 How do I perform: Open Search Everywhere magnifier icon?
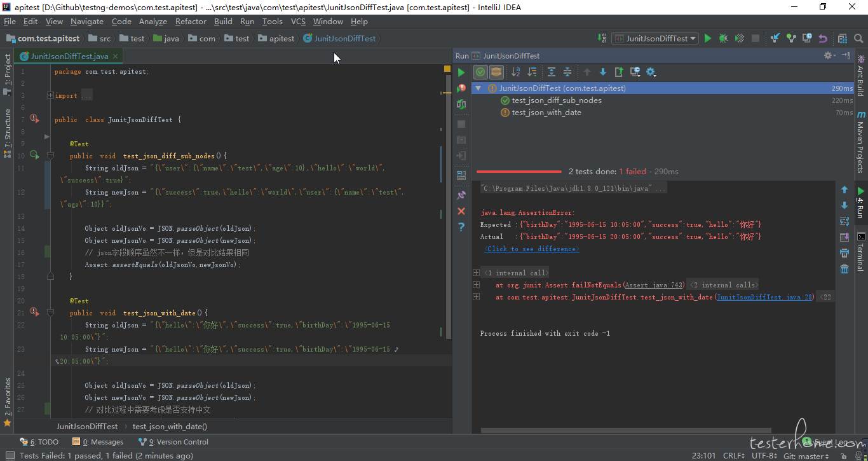(858, 38)
